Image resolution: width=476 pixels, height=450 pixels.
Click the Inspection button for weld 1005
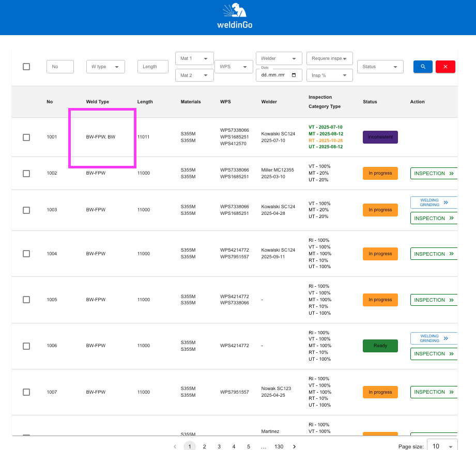tap(434, 300)
